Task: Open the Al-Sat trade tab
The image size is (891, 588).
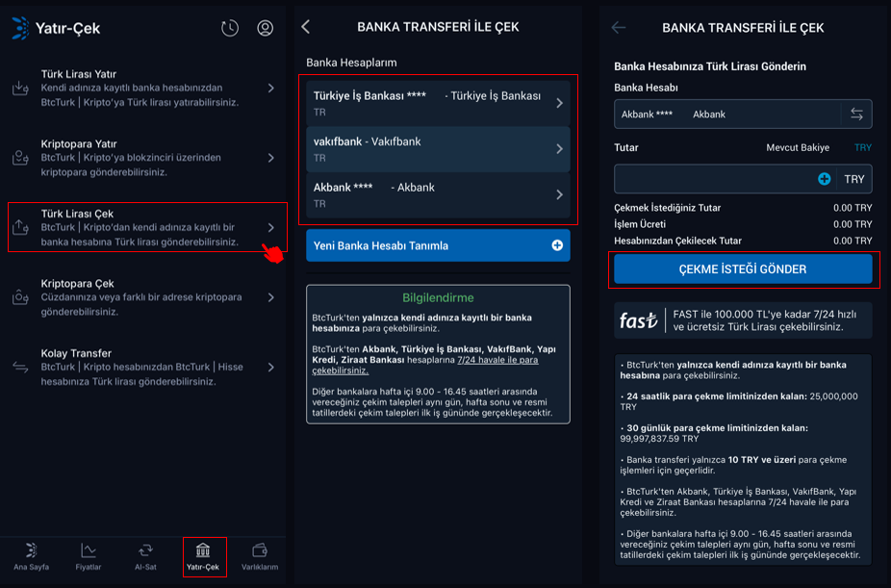Action: 145,557
